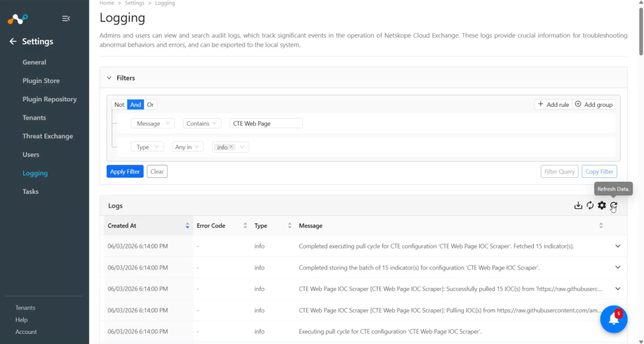Sort logs by Created At
The image size is (644, 344).
(187, 226)
